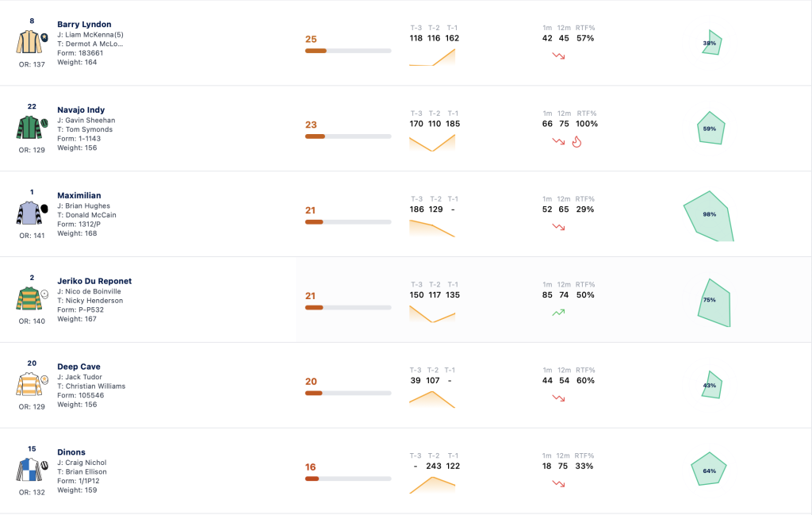Image resolution: width=812 pixels, height=515 pixels.
Task: Click the rating bar for Deep Cave's score 20
Action: pyautogui.click(x=348, y=394)
